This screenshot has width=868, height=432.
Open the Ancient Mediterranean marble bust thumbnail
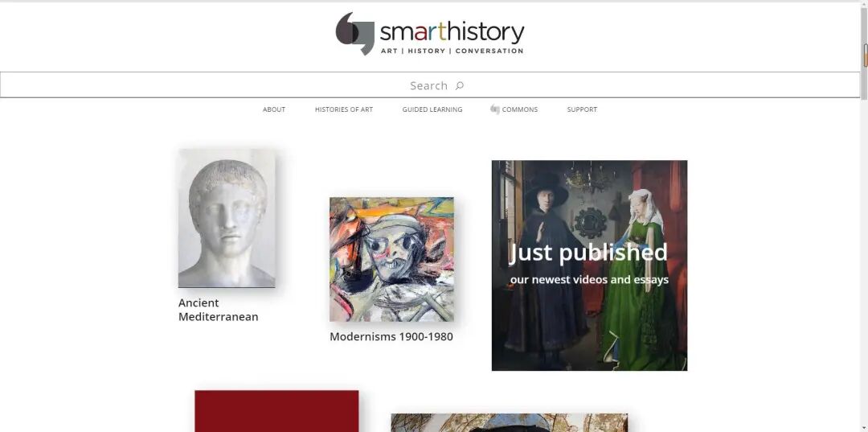pyautogui.click(x=227, y=218)
